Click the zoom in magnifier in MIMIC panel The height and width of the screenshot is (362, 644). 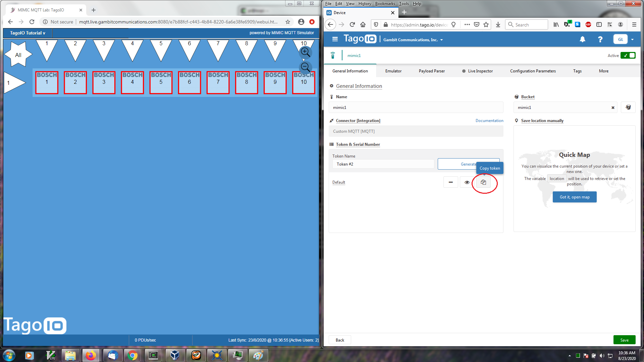coord(305,52)
